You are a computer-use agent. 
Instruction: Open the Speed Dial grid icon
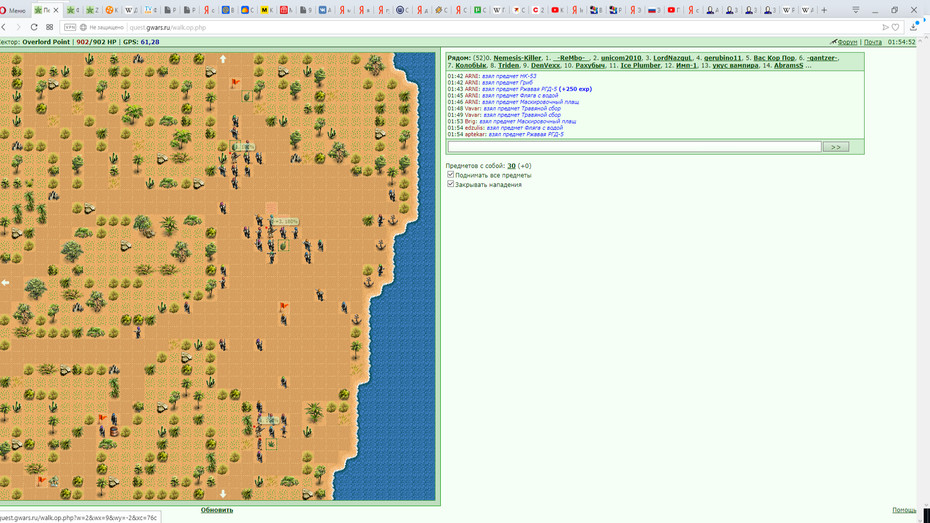point(50,27)
